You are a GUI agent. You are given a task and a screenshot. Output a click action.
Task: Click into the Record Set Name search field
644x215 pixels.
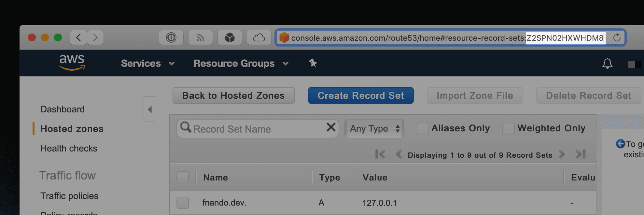pos(258,129)
